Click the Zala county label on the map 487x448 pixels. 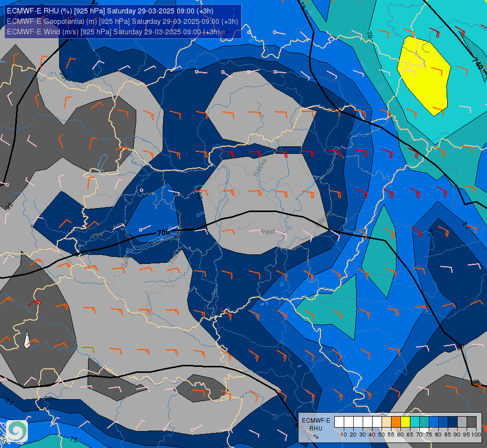125,263
